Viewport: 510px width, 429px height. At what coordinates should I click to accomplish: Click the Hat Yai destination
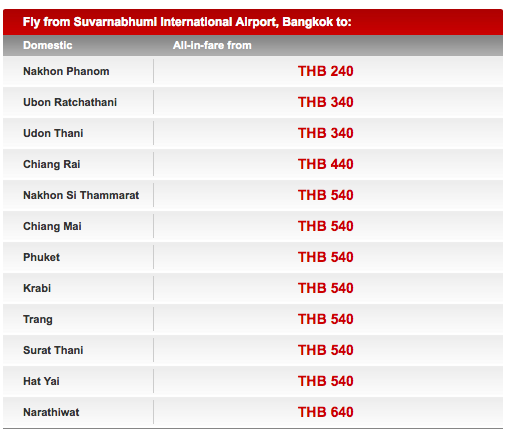tap(41, 381)
